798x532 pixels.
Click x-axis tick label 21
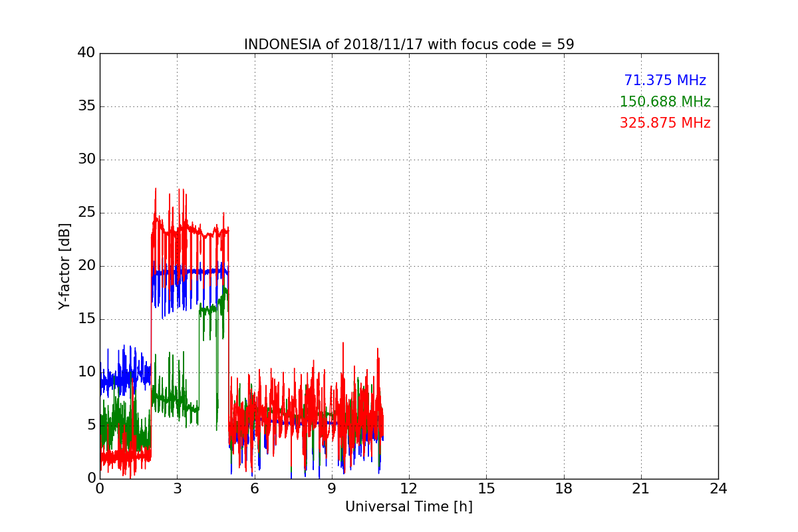641,489
